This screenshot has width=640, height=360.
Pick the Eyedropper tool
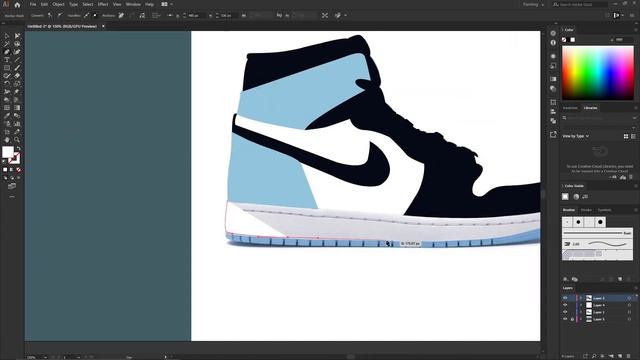(x=7, y=116)
